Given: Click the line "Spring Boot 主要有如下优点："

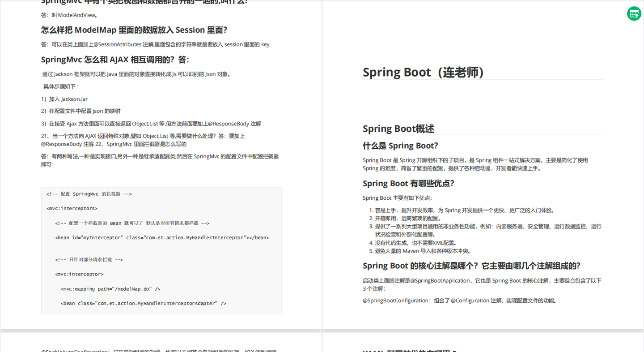Looking at the screenshot, I should pos(398,198).
